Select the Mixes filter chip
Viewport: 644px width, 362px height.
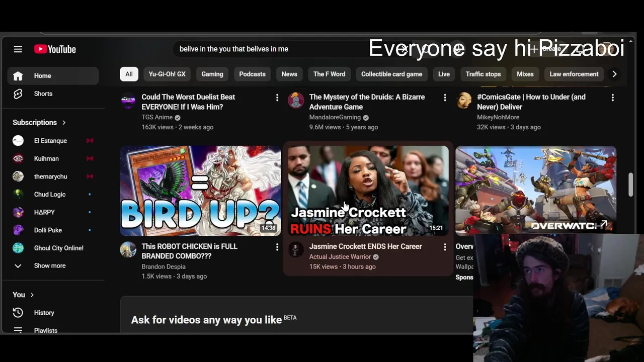(x=525, y=74)
